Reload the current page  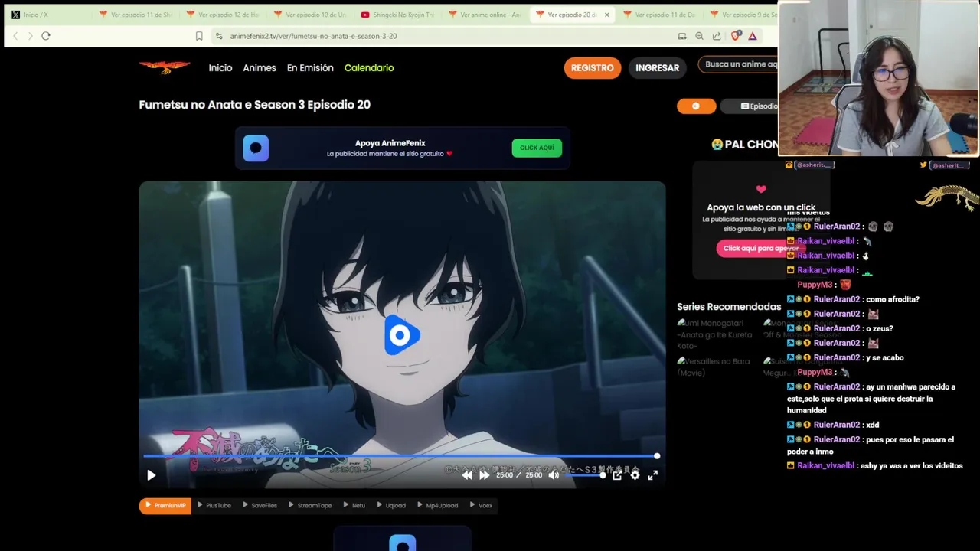[46, 36]
